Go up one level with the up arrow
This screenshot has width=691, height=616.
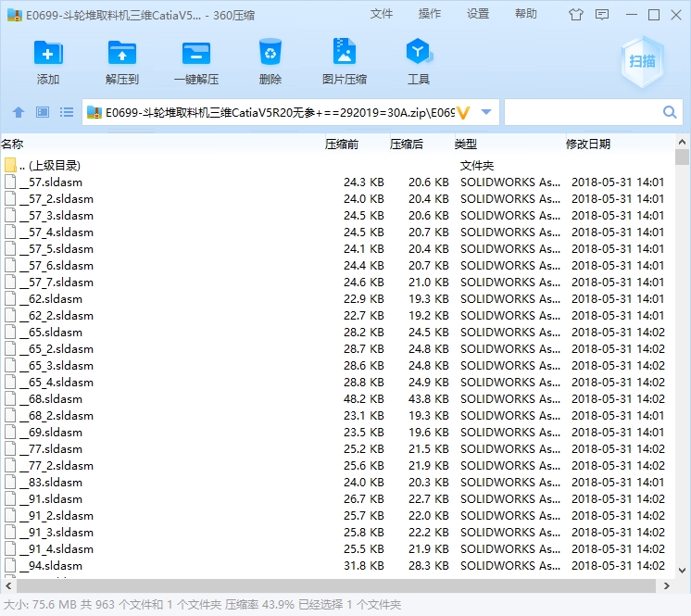(x=19, y=112)
